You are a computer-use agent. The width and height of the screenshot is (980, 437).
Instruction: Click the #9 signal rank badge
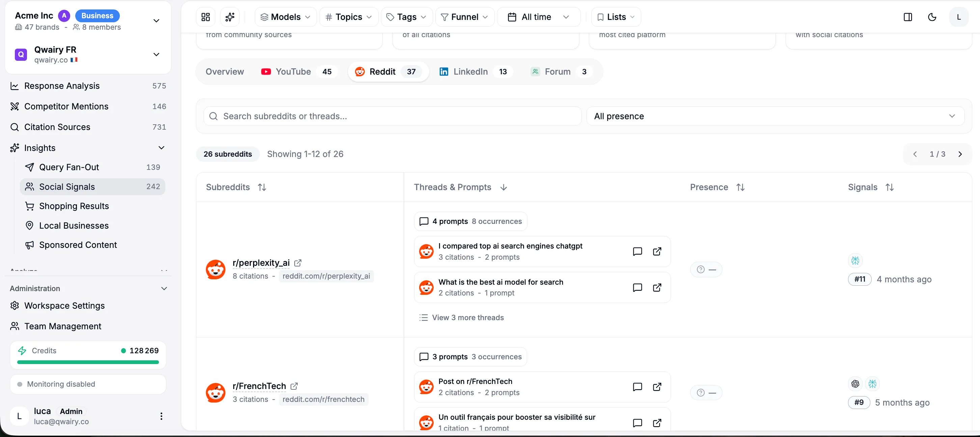point(859,403)
